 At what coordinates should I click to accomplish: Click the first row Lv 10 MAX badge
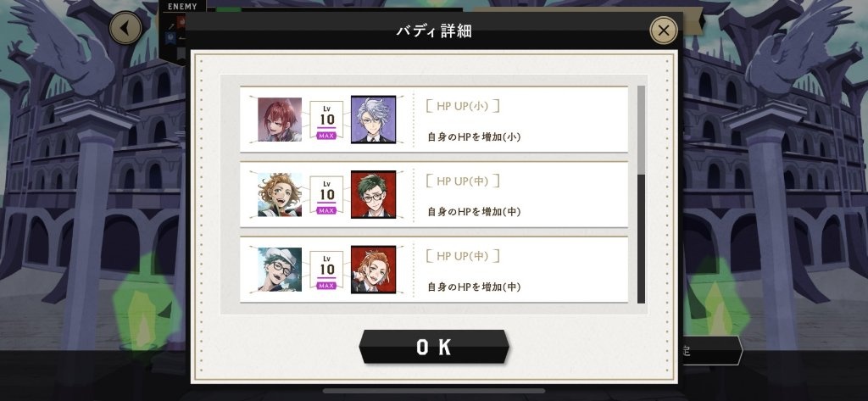pos(326,120)
